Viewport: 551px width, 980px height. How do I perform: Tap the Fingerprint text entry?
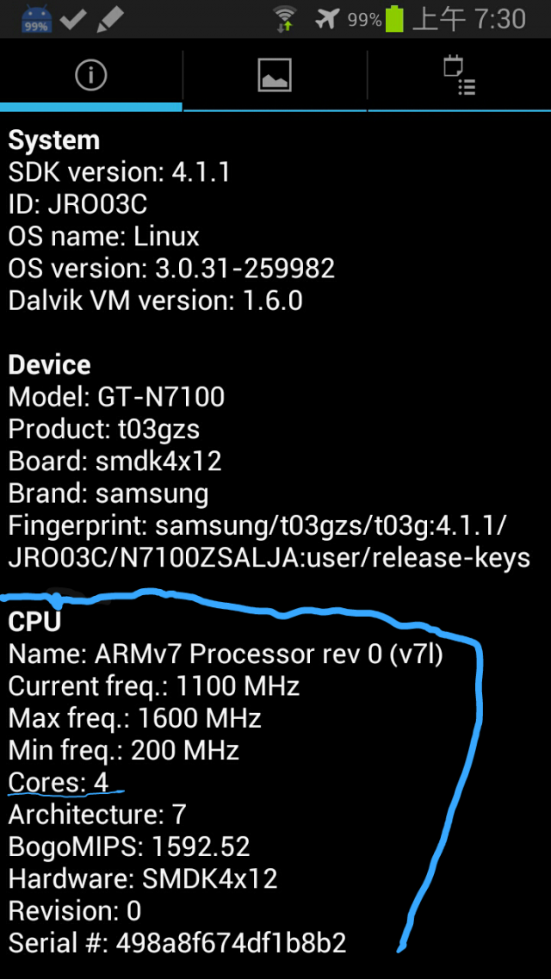point(269,542)
